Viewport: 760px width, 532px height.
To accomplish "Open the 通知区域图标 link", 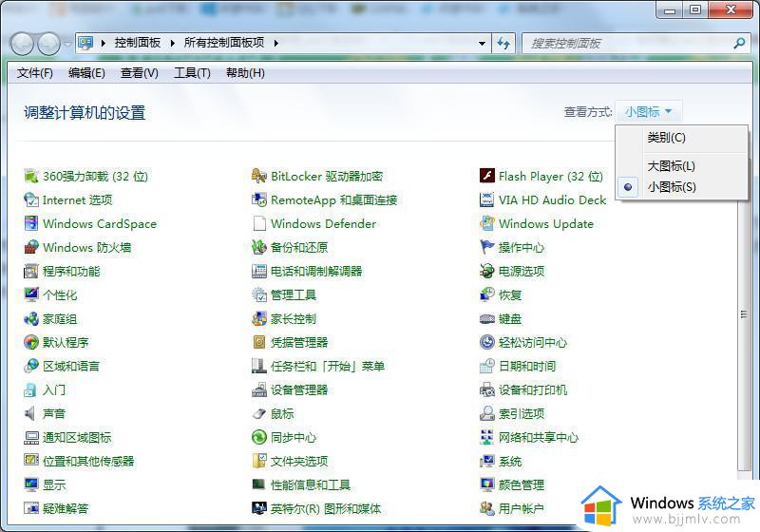I will click(77, 438).
